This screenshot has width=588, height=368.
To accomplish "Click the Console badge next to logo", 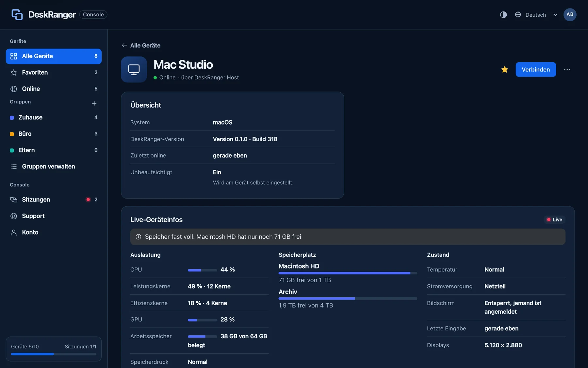I will (x=93, y=14).
